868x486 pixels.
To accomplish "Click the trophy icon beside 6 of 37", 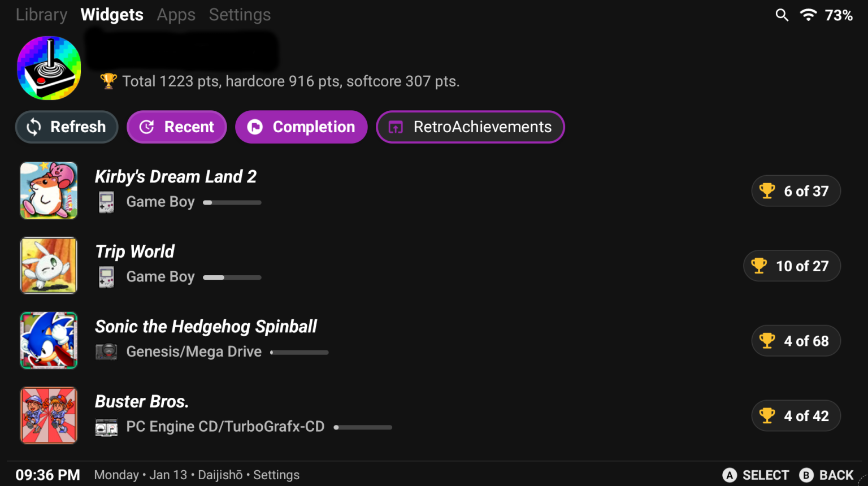I will pos(767,191).
